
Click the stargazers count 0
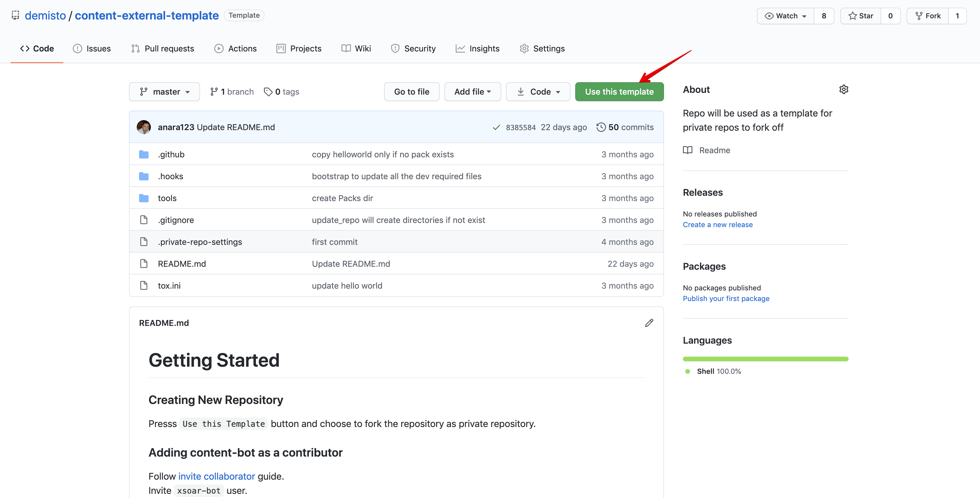point(890,16)
